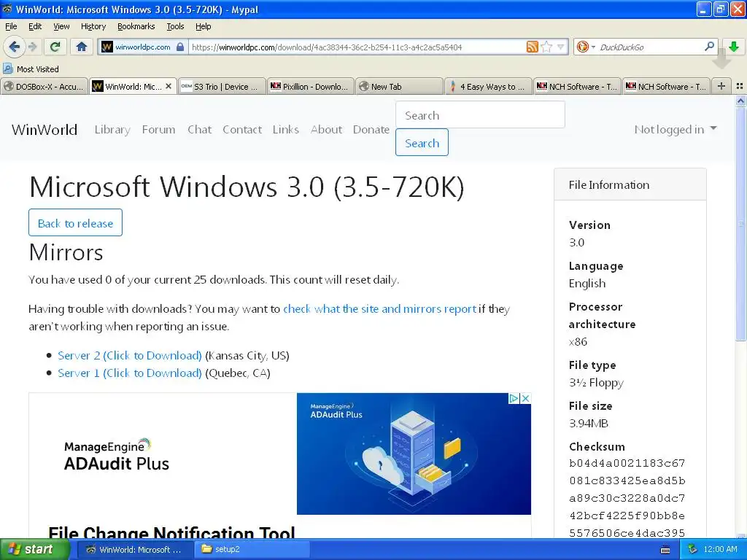This screenshot has height=560, width=747.
Task: Open the all-tabs grid button
Action: (740, 86)
